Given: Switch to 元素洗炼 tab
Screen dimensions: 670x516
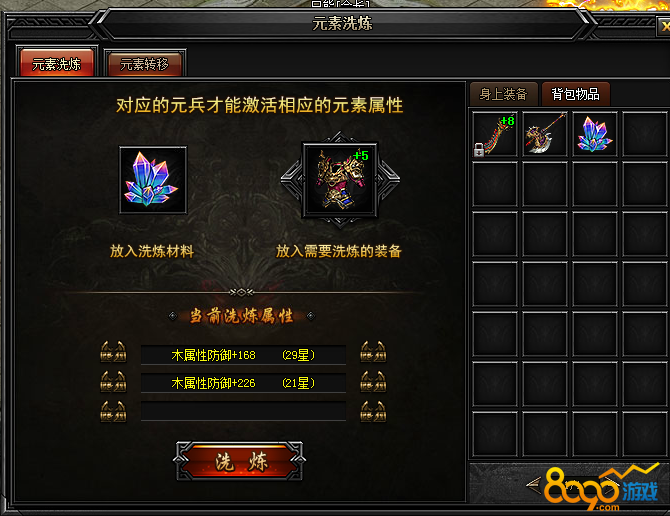Looking at the screenshot, I should pyautogui.click(x=57, y=63).
